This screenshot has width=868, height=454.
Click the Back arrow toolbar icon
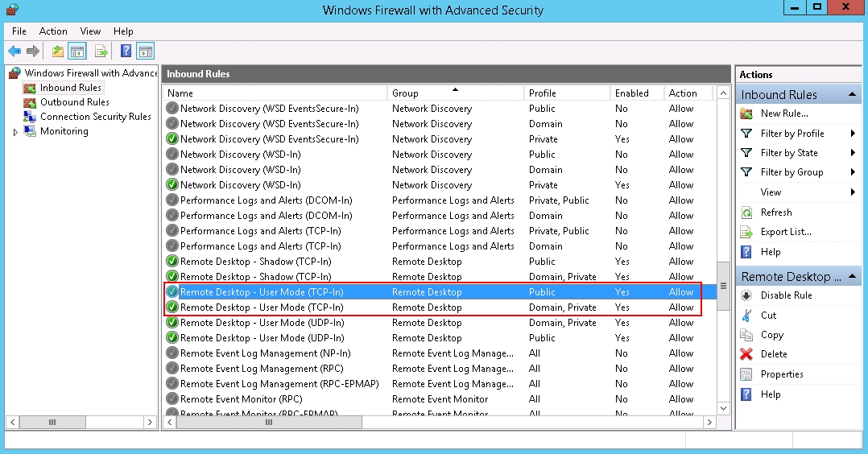pyautogui.click(x=14, y=52)
